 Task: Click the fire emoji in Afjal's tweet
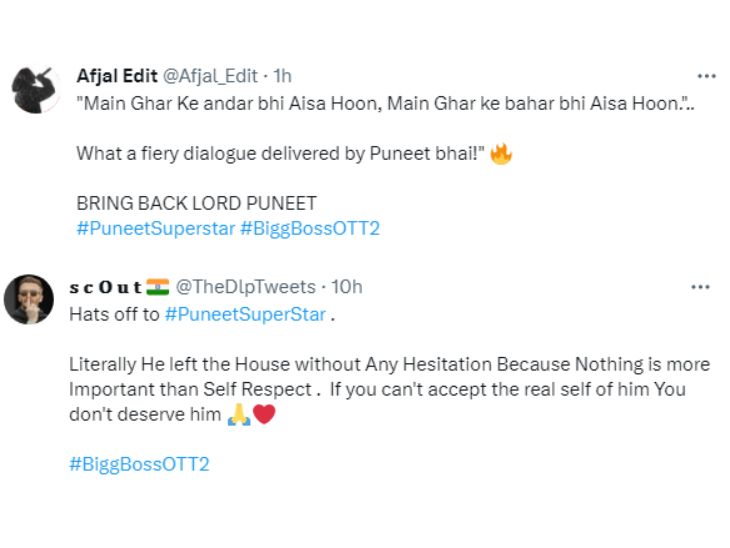[x=501, y=156]
